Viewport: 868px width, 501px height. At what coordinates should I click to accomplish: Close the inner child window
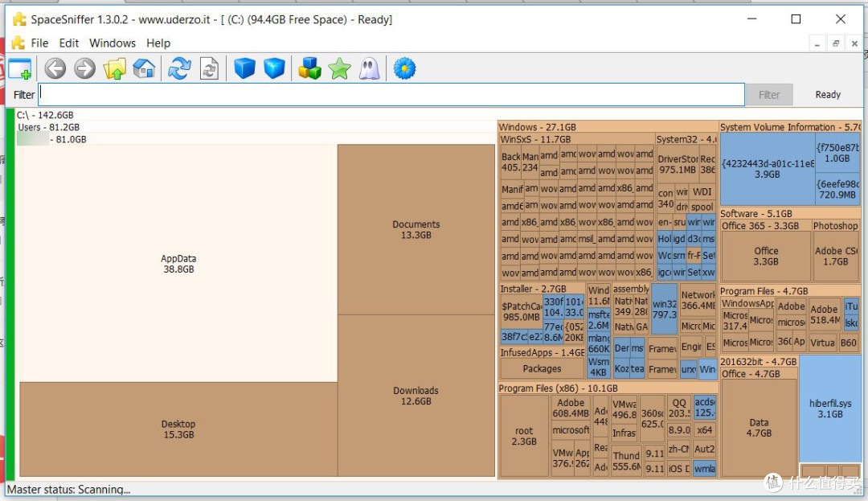[854, 43]
